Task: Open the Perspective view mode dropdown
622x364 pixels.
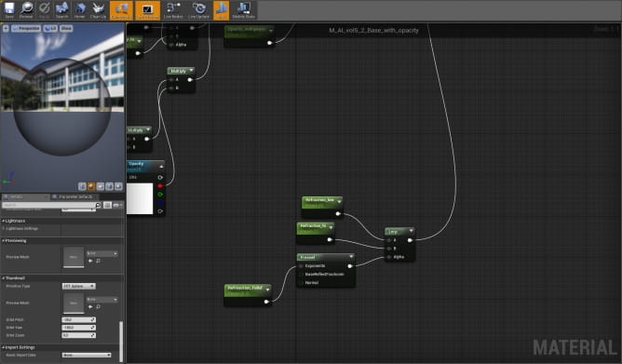Action: [26, 28]
